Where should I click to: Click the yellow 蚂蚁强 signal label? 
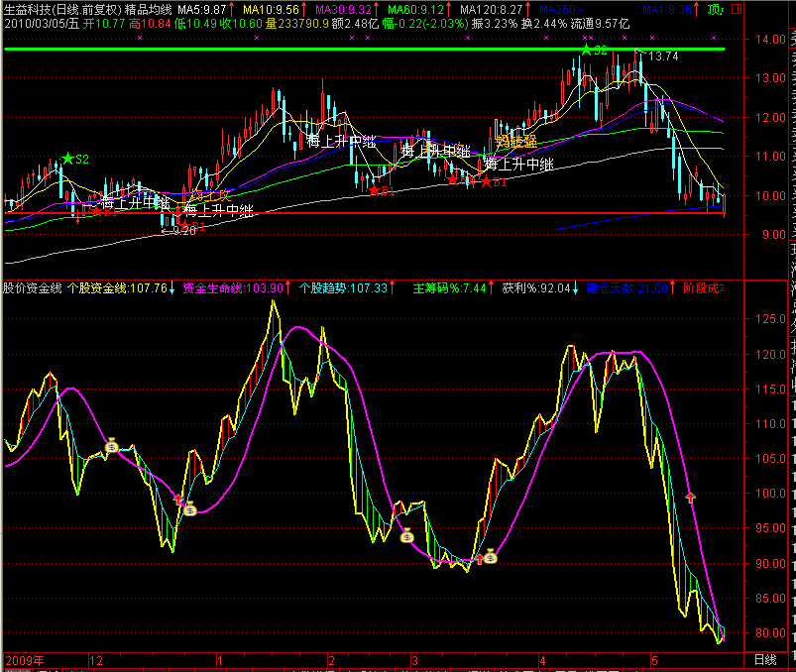pos(516,141)
